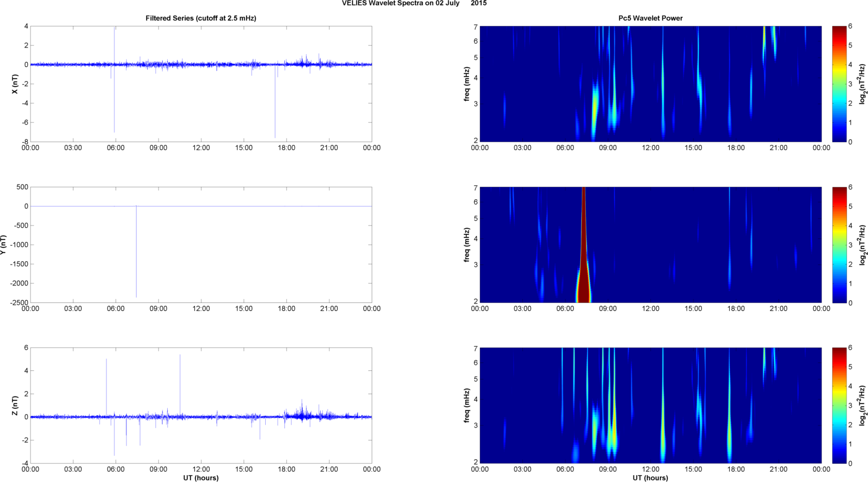Image resolution: width=868 pixels, height=482 pixels.
Task: Click the '-8' tick on the X plot
Action: 25,142
